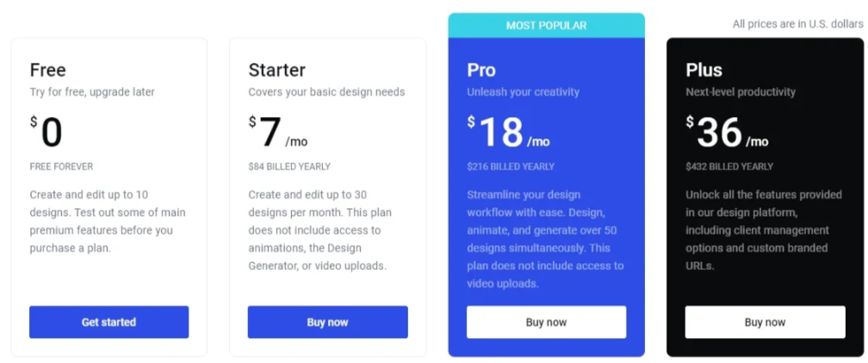The width and height of the screenshot is (868, 363).
Task: Click the $216 BILLED YEARLY text
Action: click(511, 166)
